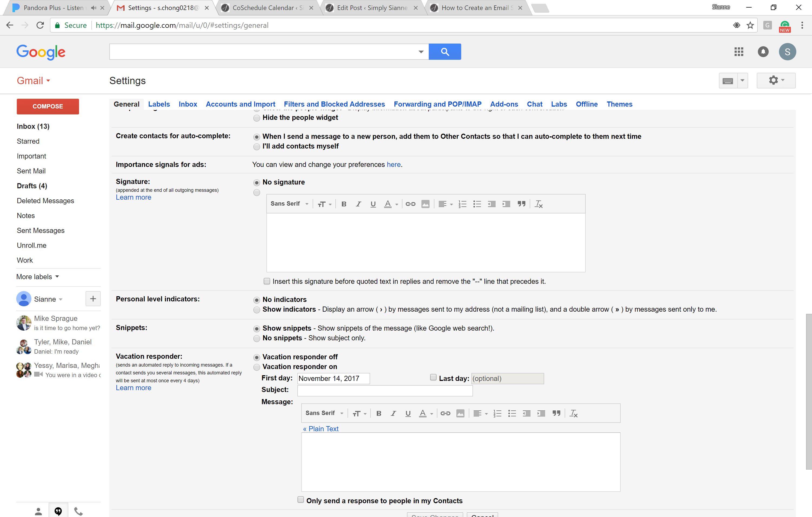
Task: Insert an image into the vacation responder message
Action: [x=460, y=413]
